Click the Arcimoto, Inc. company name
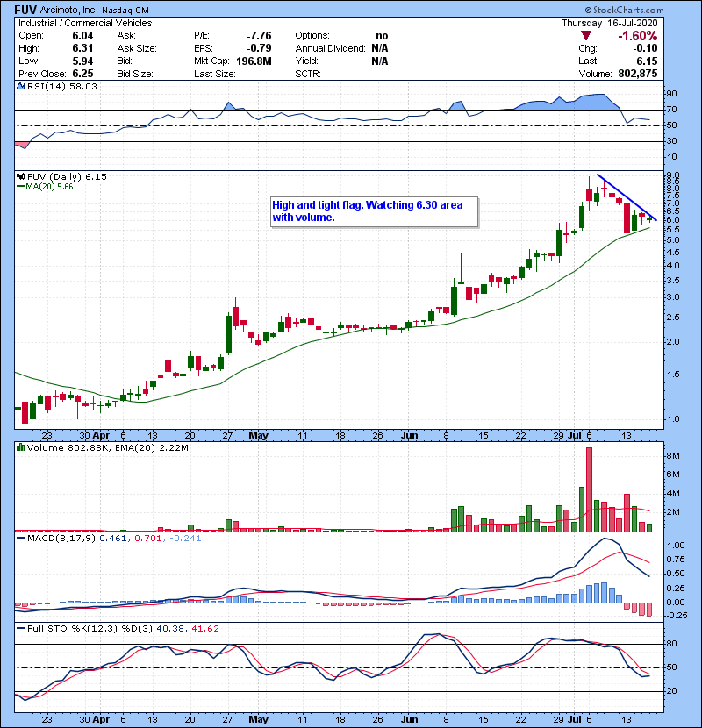Screen dimensions: 702x728 [x=68, y=10]
